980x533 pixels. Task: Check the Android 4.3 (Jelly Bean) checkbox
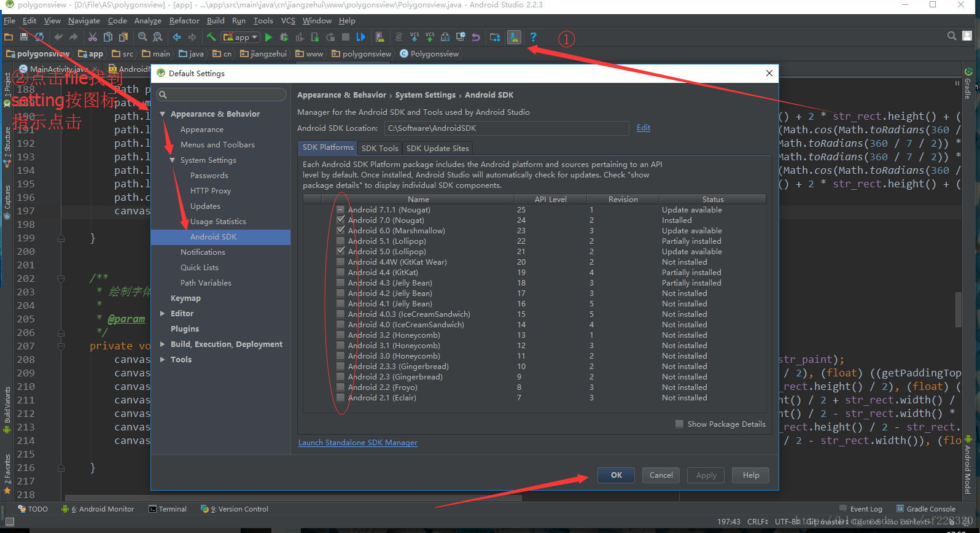pos(341,282)
